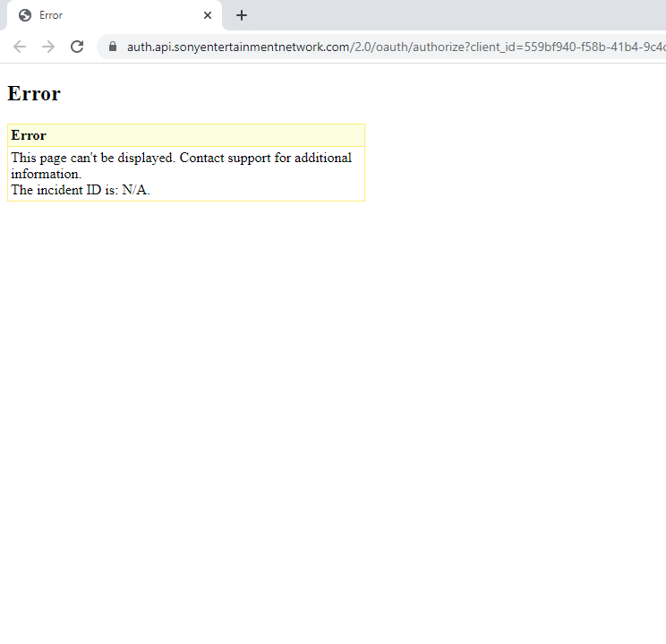Click the text "The incident ID is: N/A."

coord(81,190)
